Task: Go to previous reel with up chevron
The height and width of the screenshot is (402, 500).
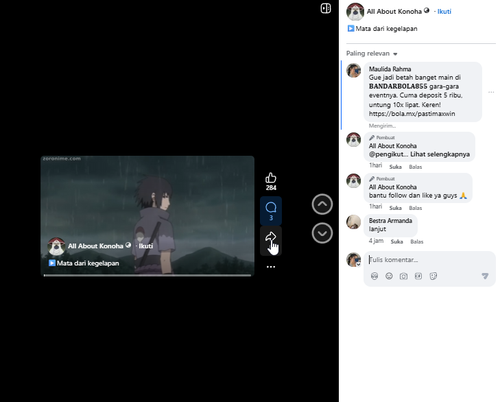Action: pos(322,204)
